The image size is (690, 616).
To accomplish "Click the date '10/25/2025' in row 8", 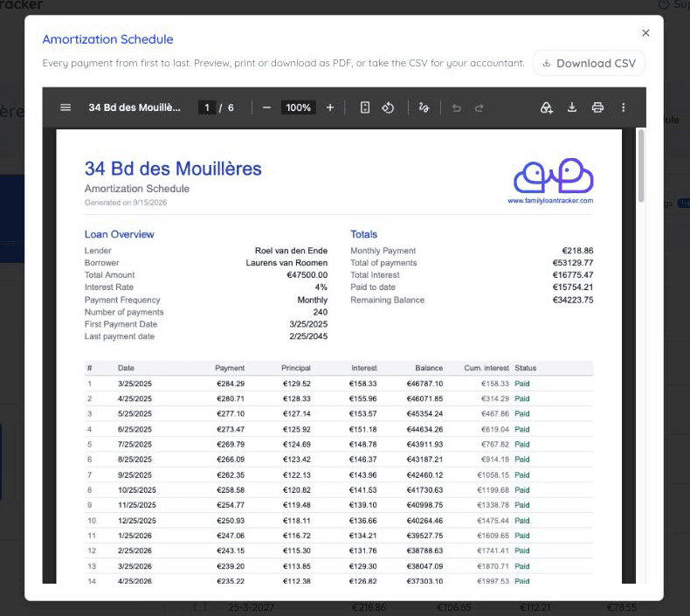I will 137,490.
